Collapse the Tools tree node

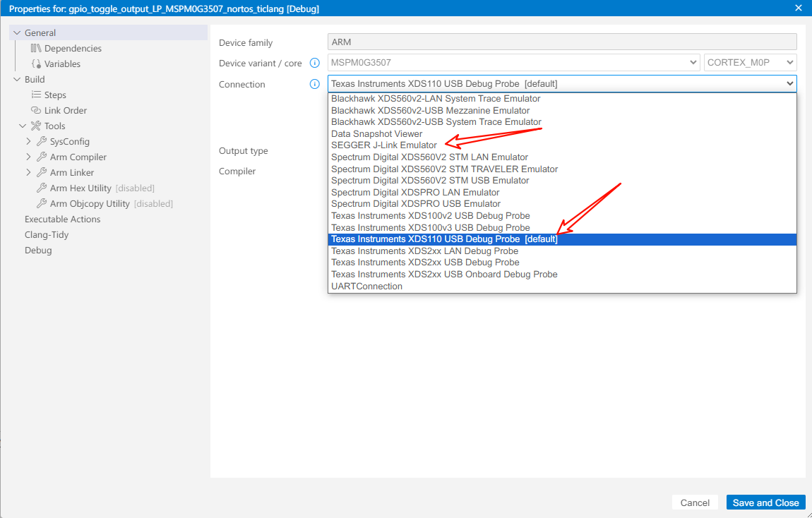pyautogui.click(x=23, y=126)
